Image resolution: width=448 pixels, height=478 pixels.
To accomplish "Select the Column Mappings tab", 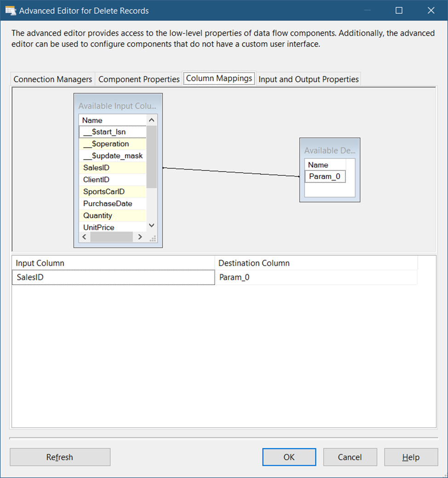I will (219, 78).
